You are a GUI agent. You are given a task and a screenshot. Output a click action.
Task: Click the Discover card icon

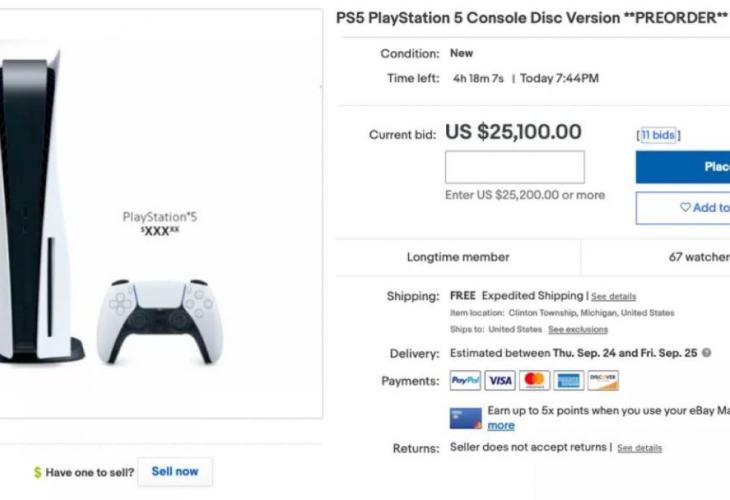click(603, 381)
